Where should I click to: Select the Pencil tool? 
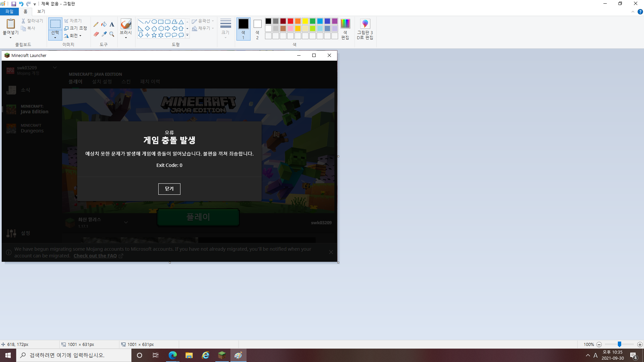(x=96, y=24)
